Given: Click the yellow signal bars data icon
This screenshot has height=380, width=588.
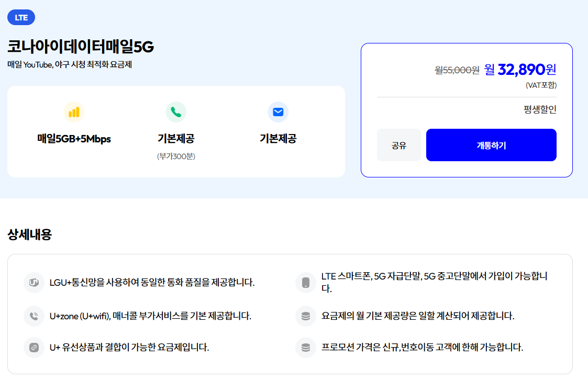Looking at the screenshot, I should point(74,112).
